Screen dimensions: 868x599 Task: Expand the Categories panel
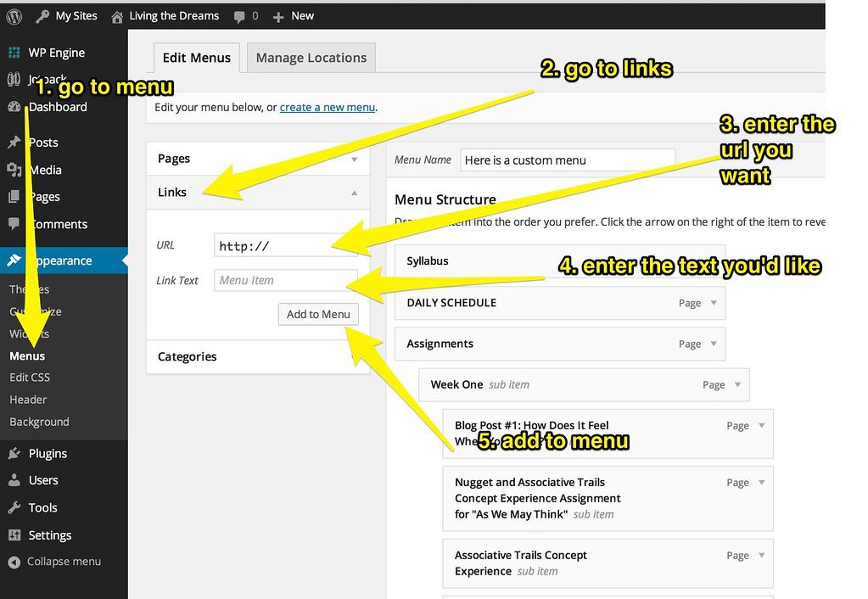(258, 357)
